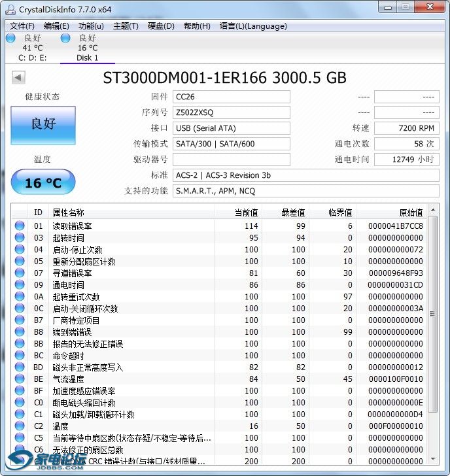This screenshot has width=450, height=476.
Task: Click the status orb of attribute BD 磁头非正常高度写入
Action: point(20,367)
